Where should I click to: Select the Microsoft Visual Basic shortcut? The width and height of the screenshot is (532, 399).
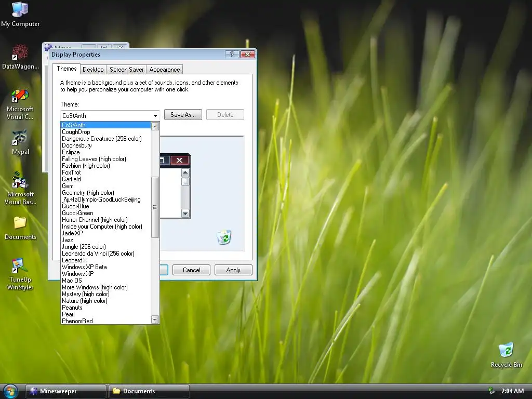coord(20,189)
